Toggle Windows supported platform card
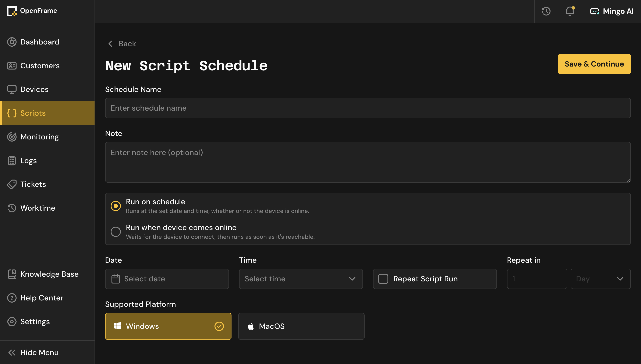The height and width of the screenshot is (364, 641). click(168, 326)
